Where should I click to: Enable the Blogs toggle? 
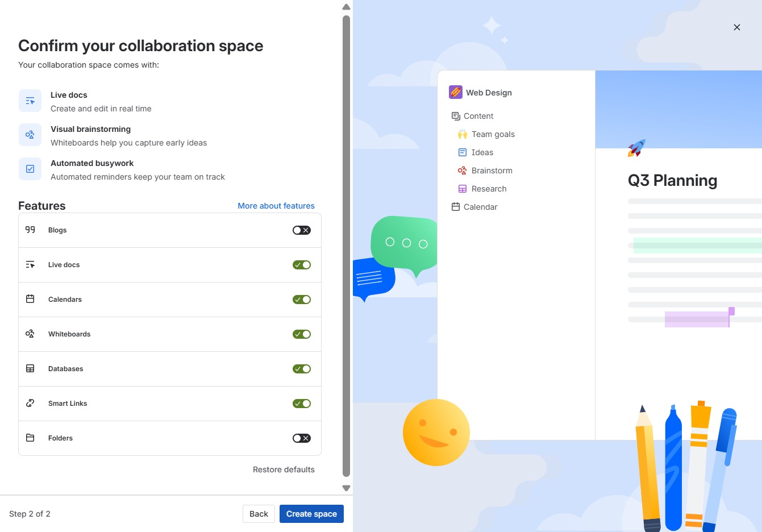click(x=302, y=230)
